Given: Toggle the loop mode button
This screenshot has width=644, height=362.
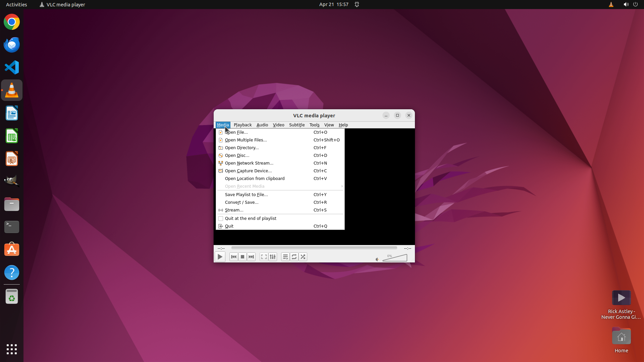Looking at the screenshot, I should point(294,257).
